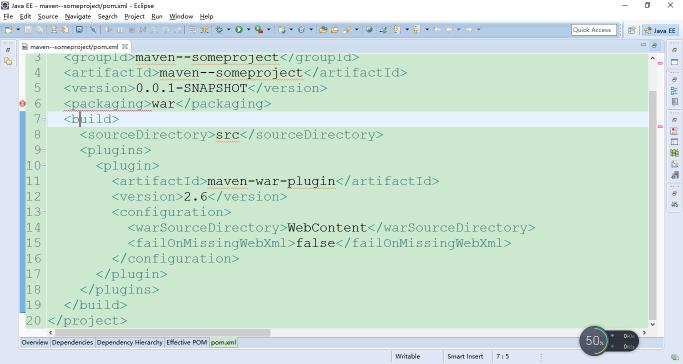Click the editor scroll down arrow
Screen dimensions: 683x364
pos(653,324)
